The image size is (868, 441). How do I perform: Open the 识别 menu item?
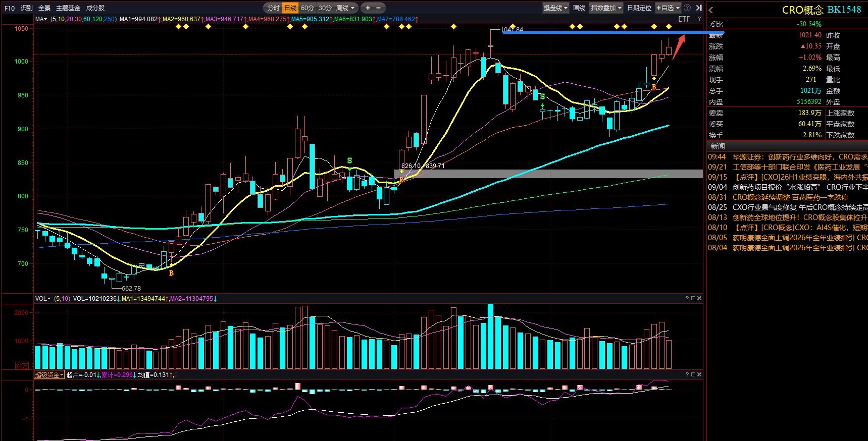pos(27,8)
